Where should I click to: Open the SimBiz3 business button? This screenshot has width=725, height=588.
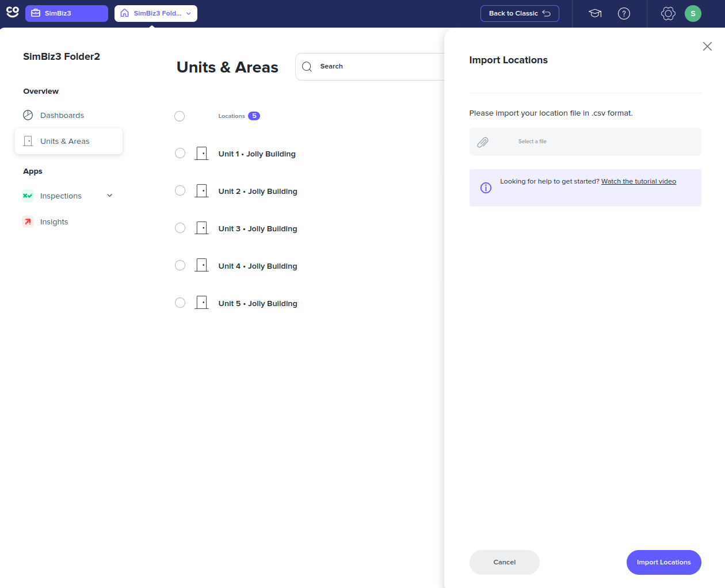click(67, 13)
